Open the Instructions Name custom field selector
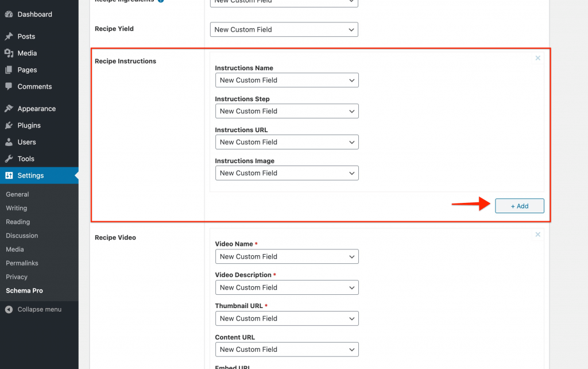 pyautogui.click(x=287, y=80)
